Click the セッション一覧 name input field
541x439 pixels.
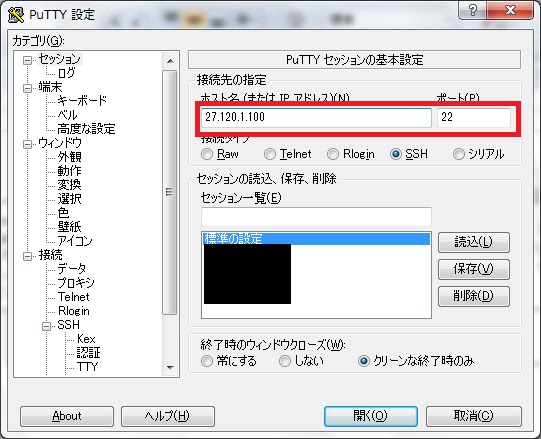point(316,217)
